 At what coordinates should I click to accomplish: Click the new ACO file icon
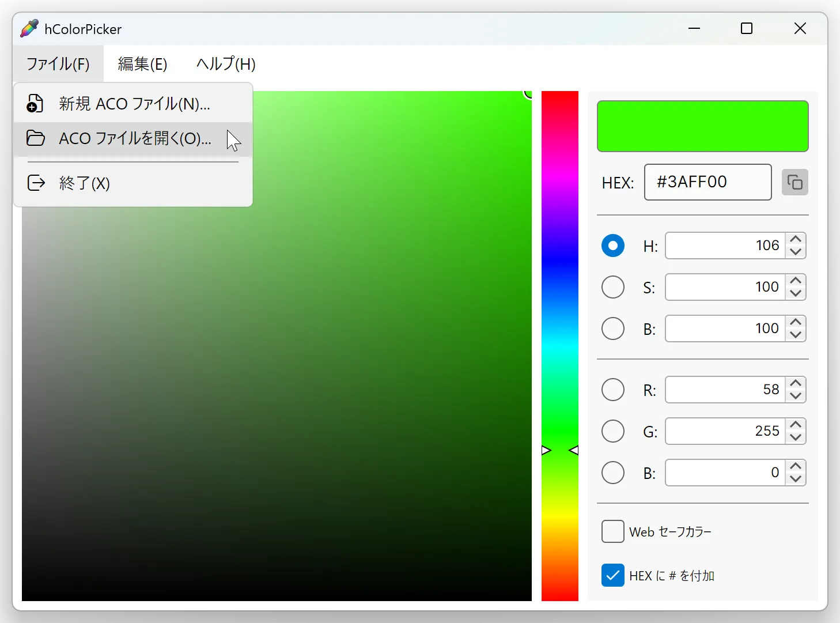click(x=35, y=103)
